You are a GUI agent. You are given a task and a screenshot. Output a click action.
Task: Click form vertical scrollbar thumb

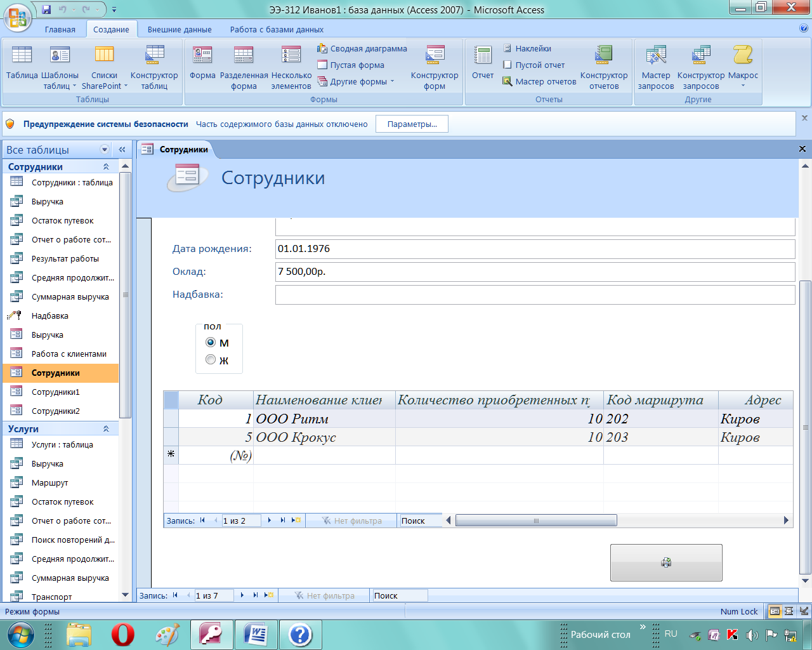point(805,427)
